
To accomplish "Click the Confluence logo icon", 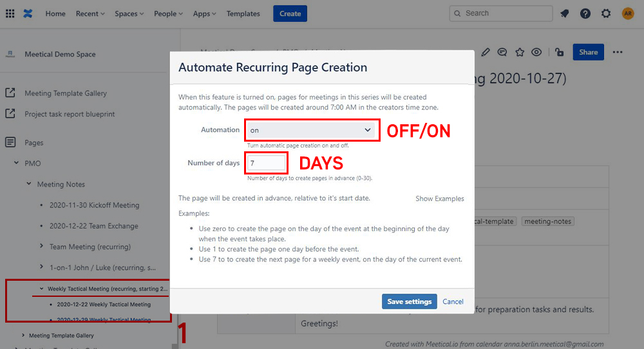I will tap(28, 14).
